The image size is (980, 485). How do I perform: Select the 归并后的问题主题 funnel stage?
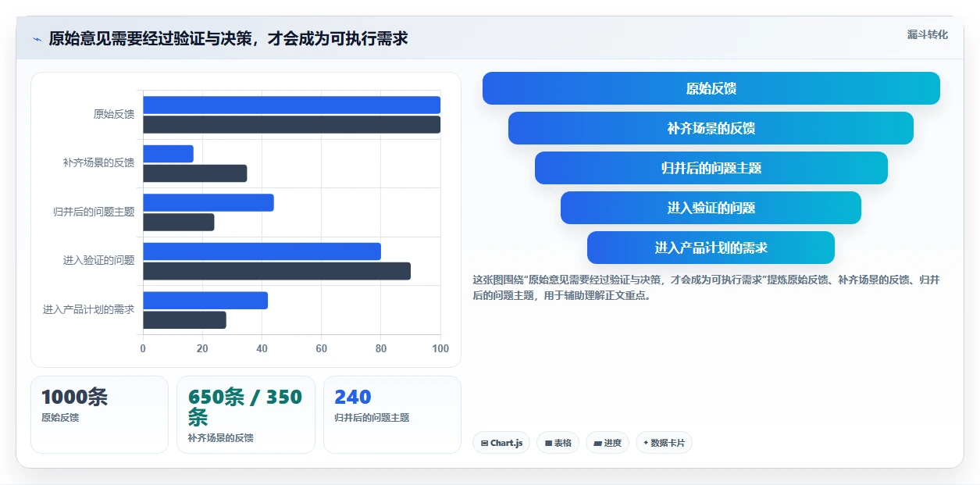[x=711, y=168]
